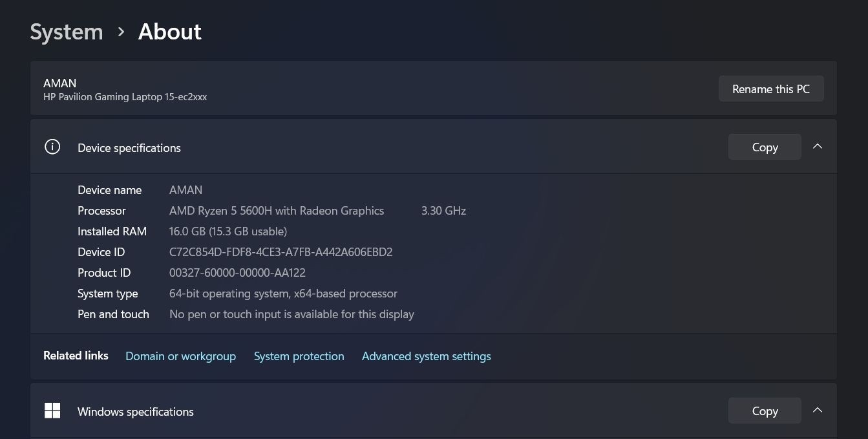Image resolution: width=868 pixels, height=439 pixels.
Task: Click No pen or touch input text
Action: tap(291, 314)
